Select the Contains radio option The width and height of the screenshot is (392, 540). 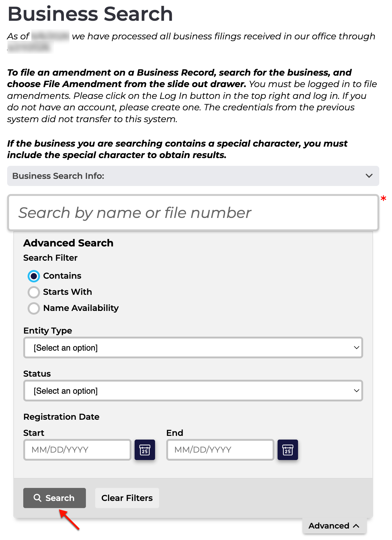click(x=34, y=276)
